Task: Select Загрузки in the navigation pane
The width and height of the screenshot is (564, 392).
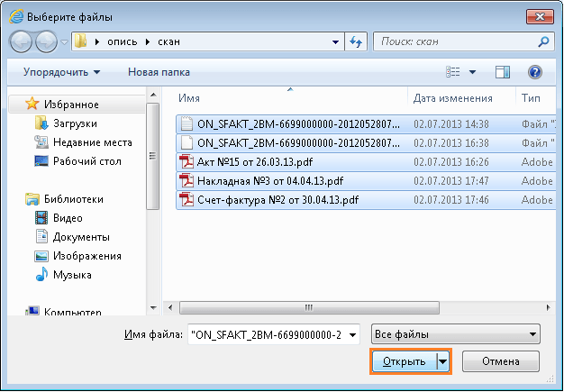Action: 75,123
